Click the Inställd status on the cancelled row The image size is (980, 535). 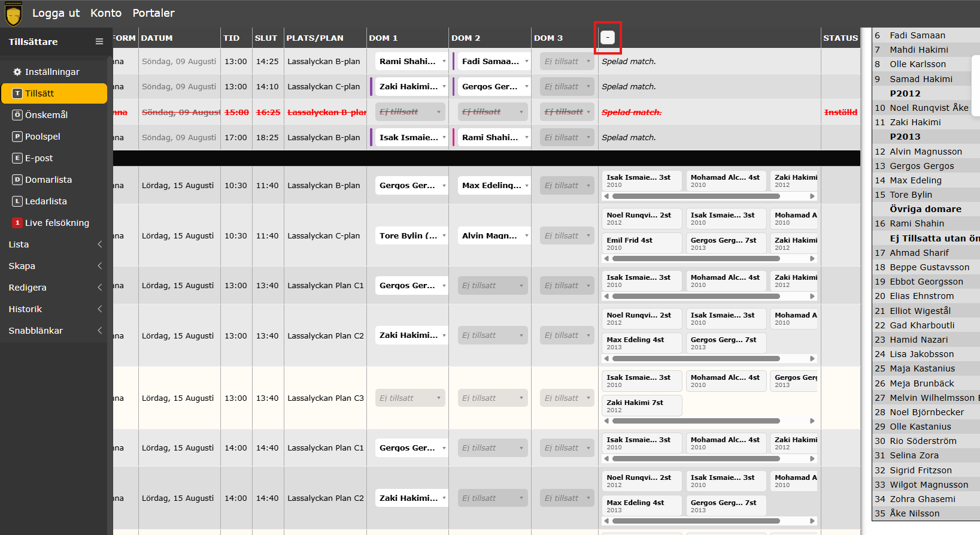click(x=841, y=112)
